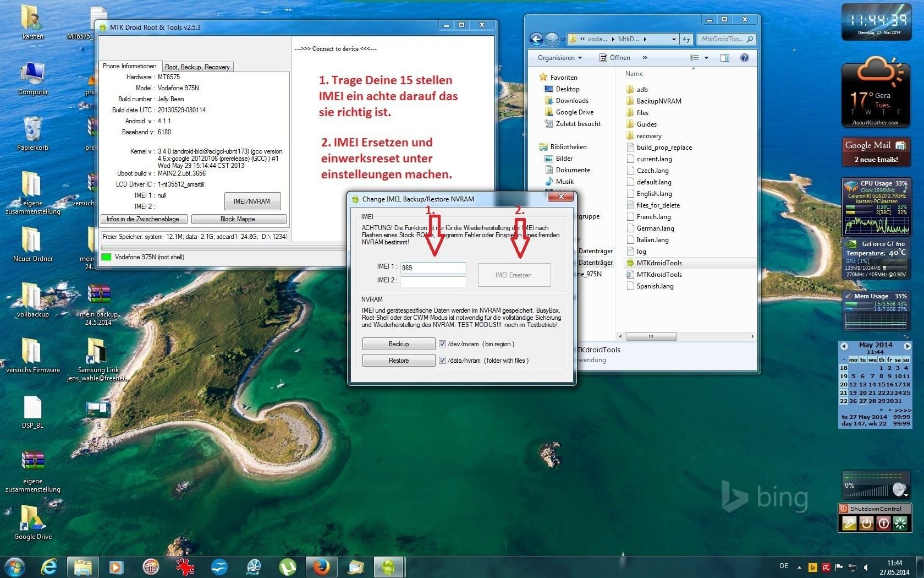Open the address bar history dropdown

tap(674, 39)
